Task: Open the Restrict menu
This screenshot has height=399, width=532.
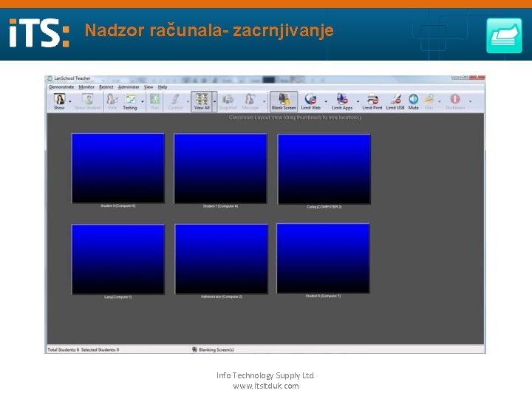Action: (x=106, y=87)
